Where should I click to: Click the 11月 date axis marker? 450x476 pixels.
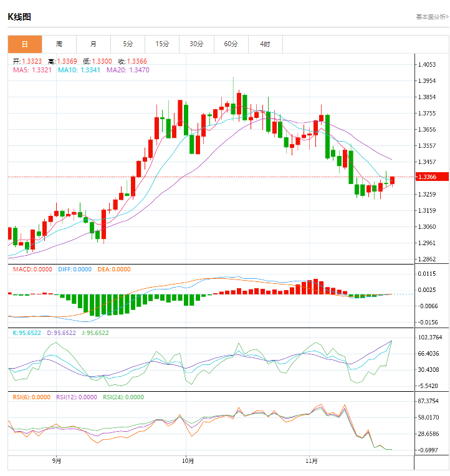[312, 461]
